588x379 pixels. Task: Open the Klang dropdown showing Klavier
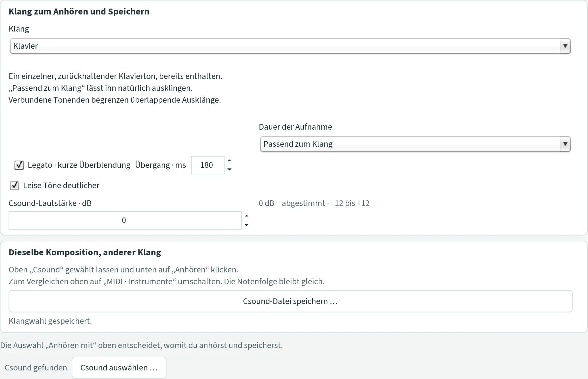[x=290, y=46]
